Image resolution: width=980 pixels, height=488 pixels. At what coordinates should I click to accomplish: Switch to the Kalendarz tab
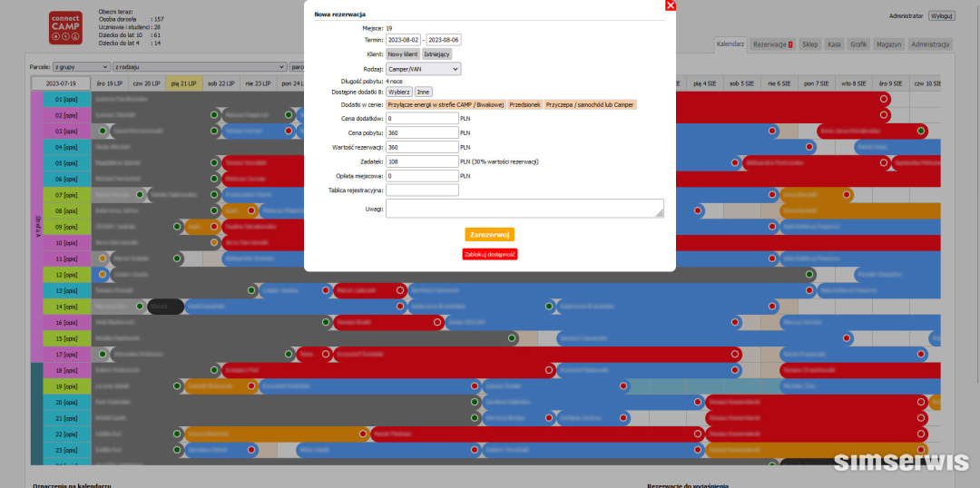(730, 45)
